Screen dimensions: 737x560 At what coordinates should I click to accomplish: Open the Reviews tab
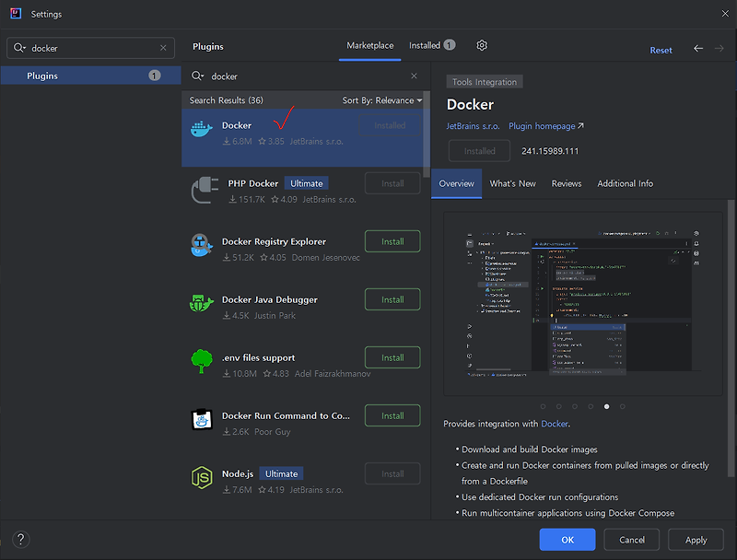tap(566, 183)
